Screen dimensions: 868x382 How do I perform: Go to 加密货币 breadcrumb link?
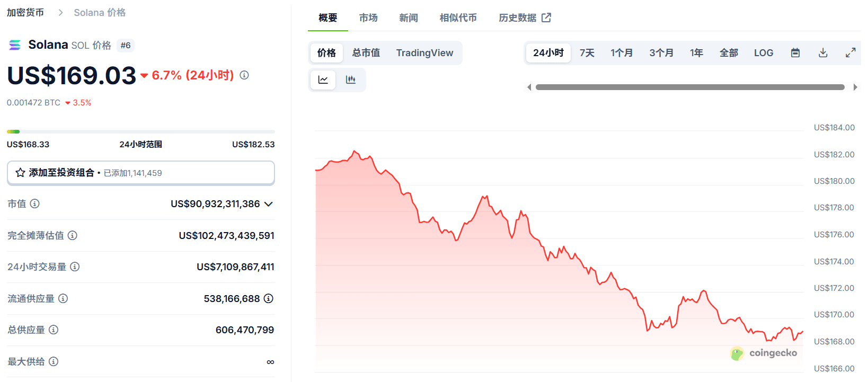click(x=25, y=12)
